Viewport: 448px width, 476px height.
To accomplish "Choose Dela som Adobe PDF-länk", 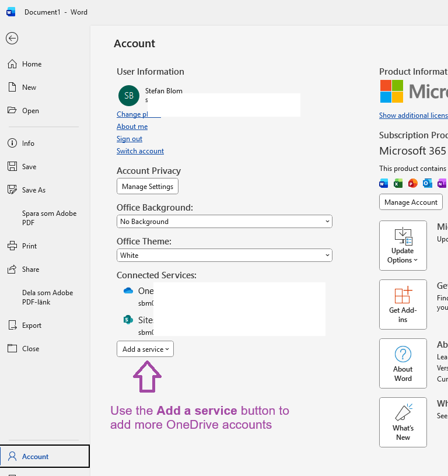I will tap(48, 297).
